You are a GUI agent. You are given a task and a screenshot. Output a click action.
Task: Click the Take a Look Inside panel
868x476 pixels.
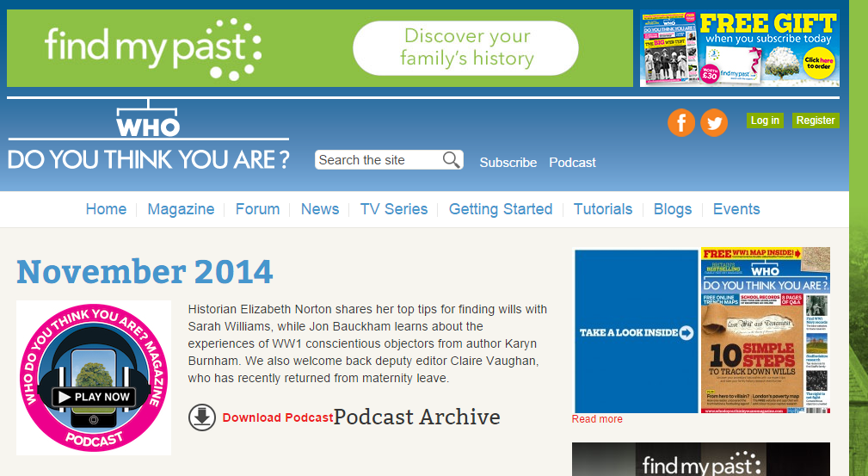click(637, 331)
